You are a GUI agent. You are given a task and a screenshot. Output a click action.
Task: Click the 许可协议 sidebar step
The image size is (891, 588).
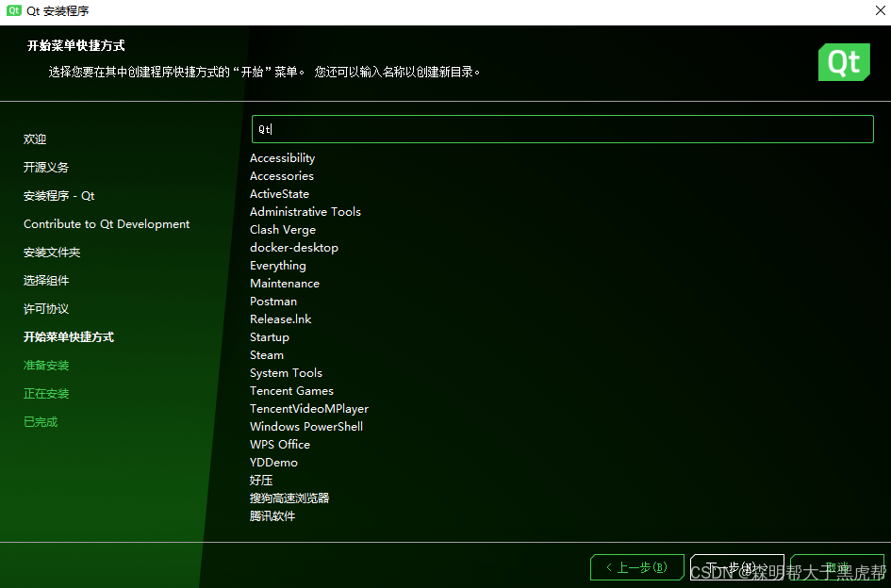46,309
